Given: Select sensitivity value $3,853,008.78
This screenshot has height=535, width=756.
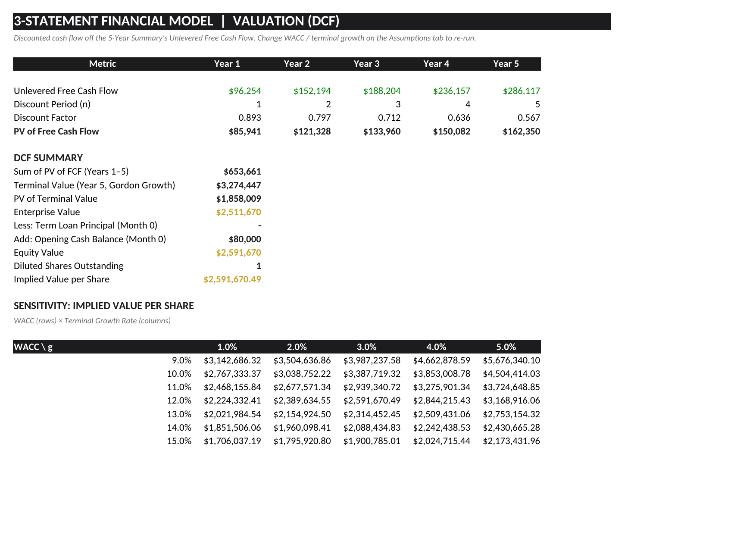Looking at the screenshot, I should click(x=442, y=374).
